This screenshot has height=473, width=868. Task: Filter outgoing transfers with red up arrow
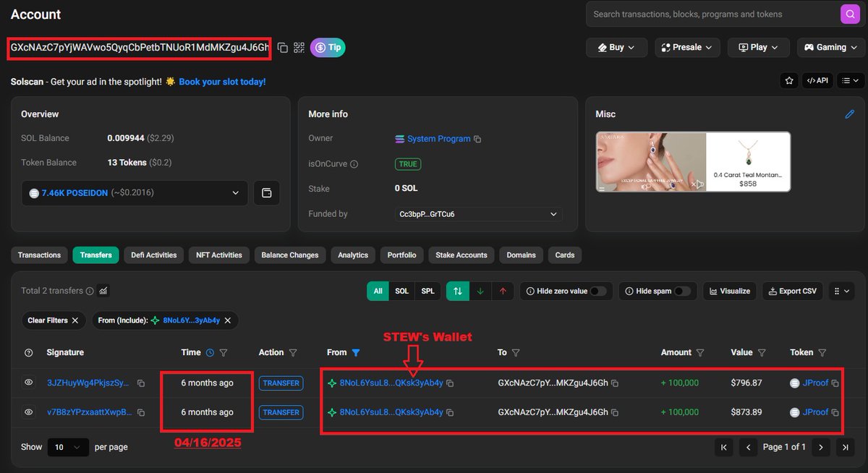(x=502, y=291)
